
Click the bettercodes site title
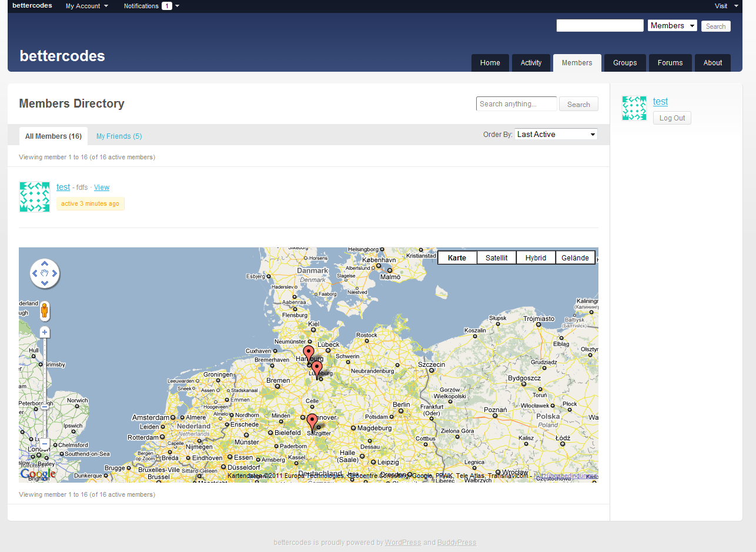pos(62,56)
